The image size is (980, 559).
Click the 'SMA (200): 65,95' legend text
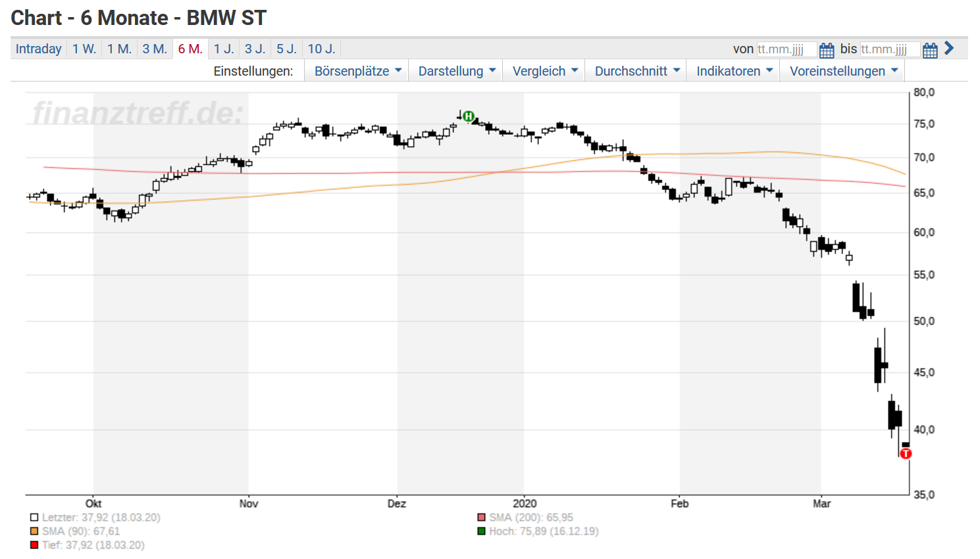pyautogui.click(x=531, y=518)
